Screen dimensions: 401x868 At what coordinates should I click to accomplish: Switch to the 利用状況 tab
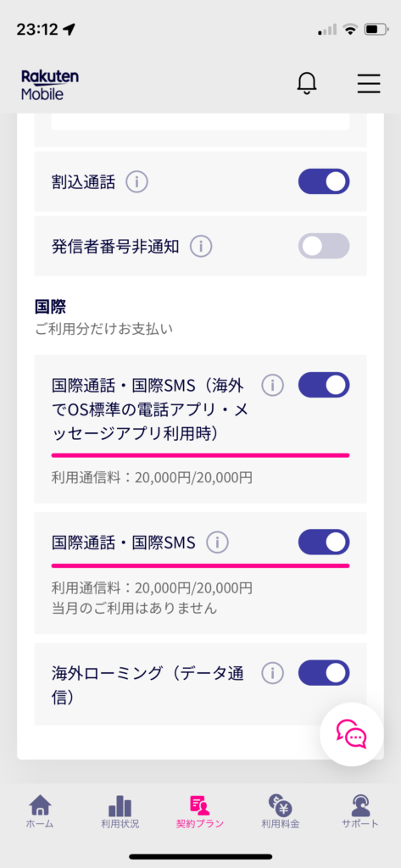pyautogui.click(x=120, y=811)
